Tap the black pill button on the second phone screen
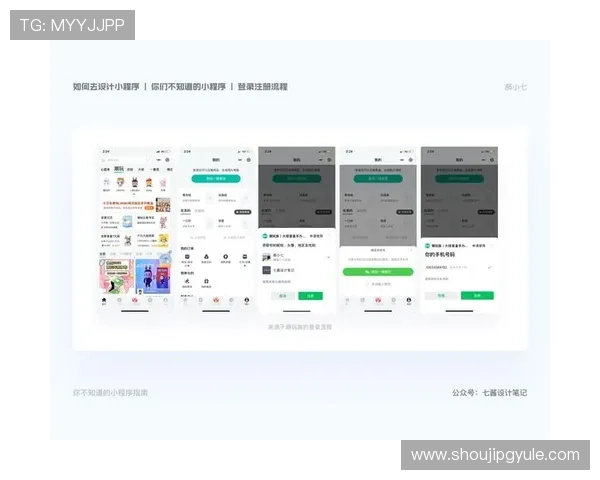The height and width of the screenshot is (480, 600). click(243, 212)
